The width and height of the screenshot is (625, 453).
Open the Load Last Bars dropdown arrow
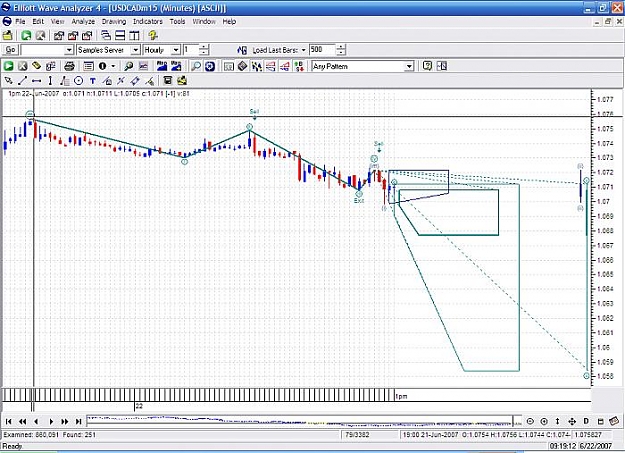303,50
